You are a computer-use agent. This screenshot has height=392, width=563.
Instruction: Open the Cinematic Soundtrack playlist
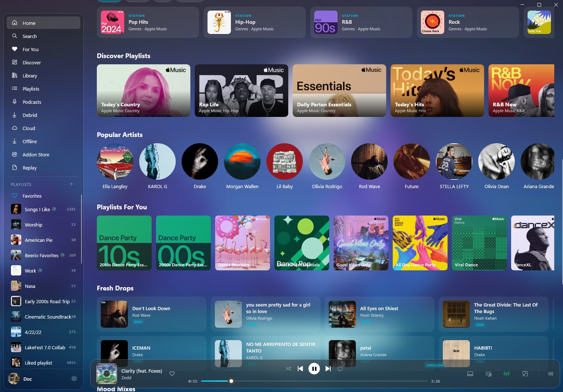43,317
